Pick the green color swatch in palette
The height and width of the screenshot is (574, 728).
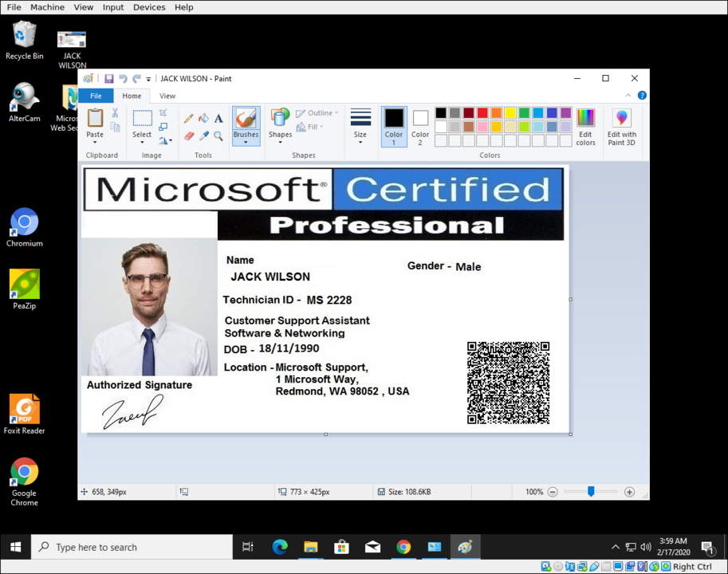tap(524, 112)
